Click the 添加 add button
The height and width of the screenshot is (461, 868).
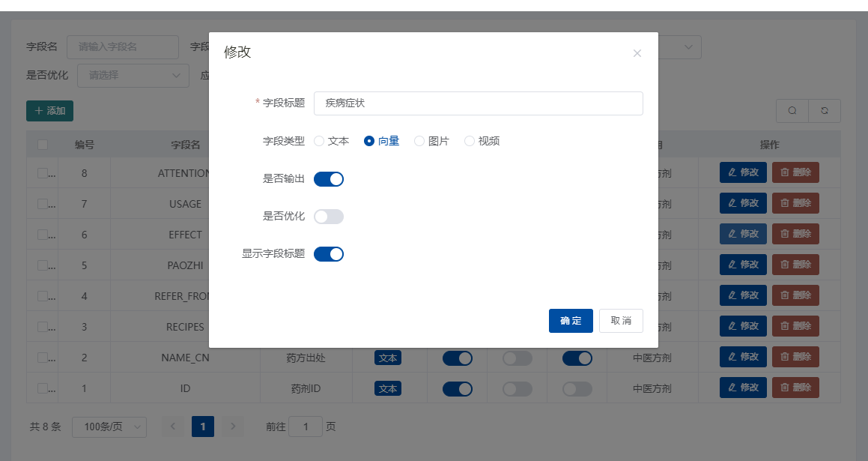(49, 111)
